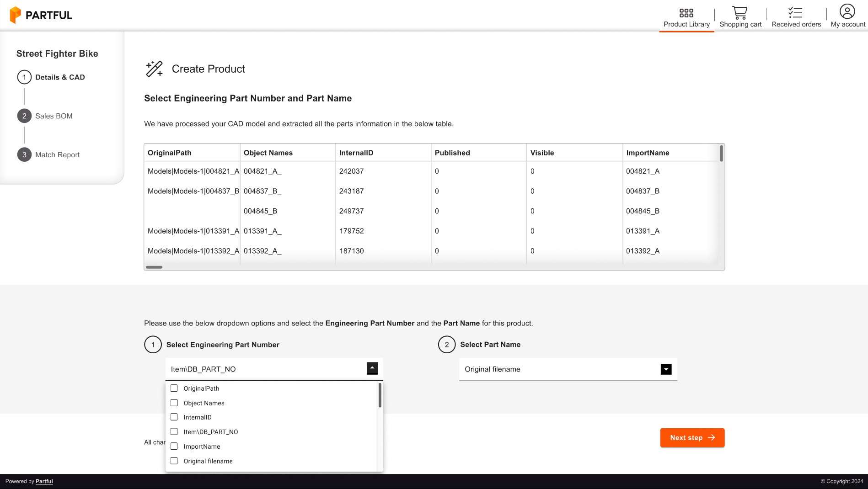Click the Visible column header
This screenshot has height=489, width=868.
pos(574,153)
